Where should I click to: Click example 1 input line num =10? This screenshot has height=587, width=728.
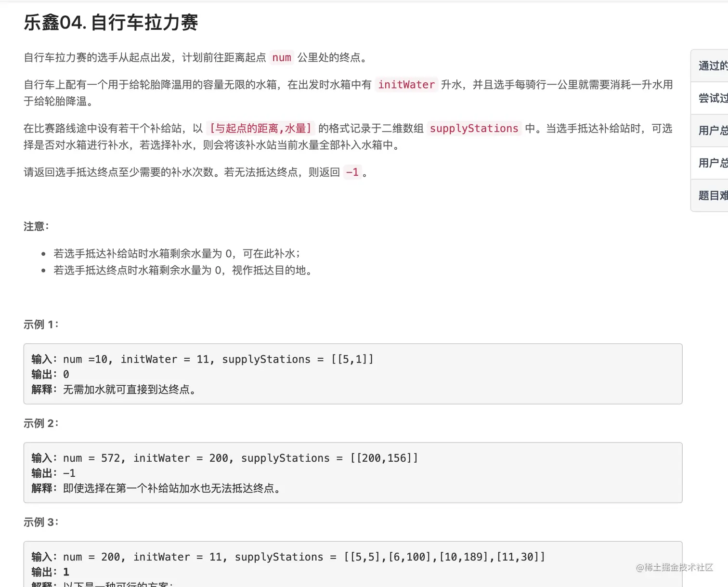(202, 359)
